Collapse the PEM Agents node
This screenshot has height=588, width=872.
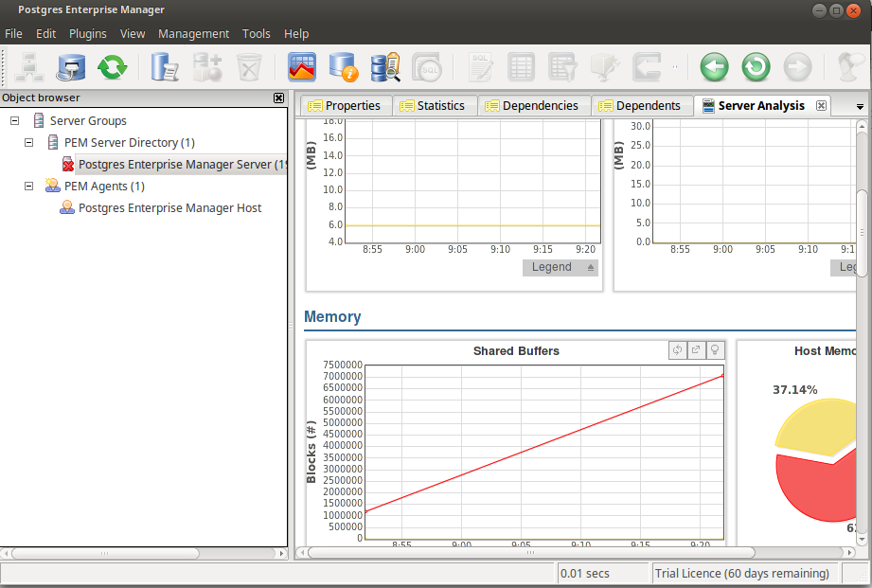point(29,186)
